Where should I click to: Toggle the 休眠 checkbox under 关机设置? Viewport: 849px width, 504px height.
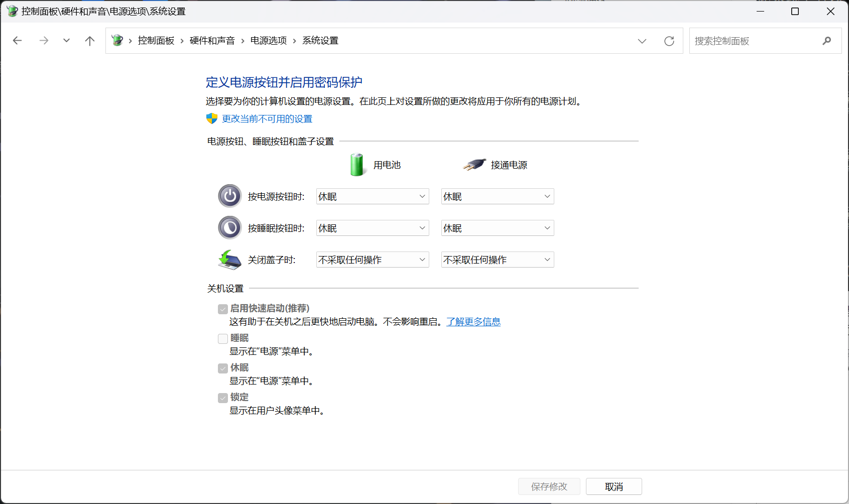pyautogui.click(x=223, y=368)
